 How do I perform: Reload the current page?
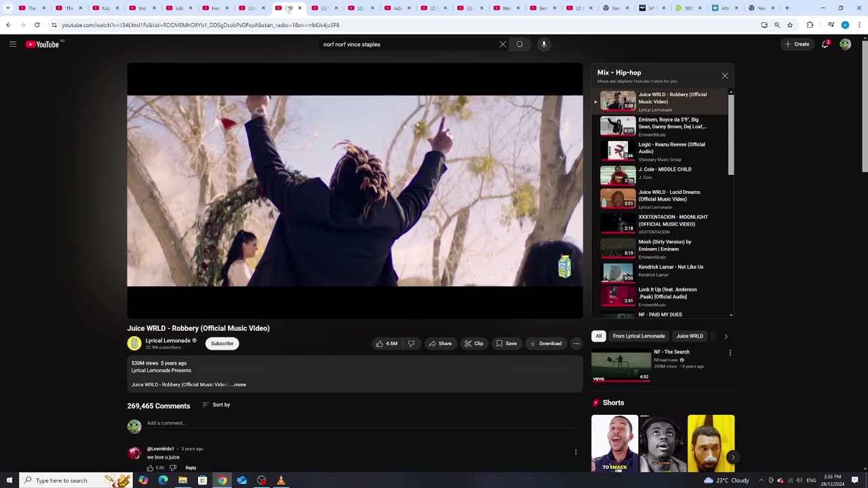coord(37,25)
